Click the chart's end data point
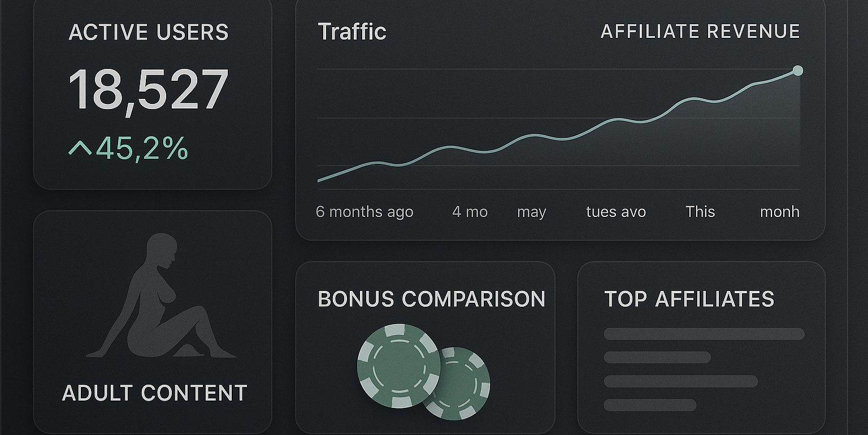Image resolution: width=868 pixels, height=435 pixels. click(797, 71)
